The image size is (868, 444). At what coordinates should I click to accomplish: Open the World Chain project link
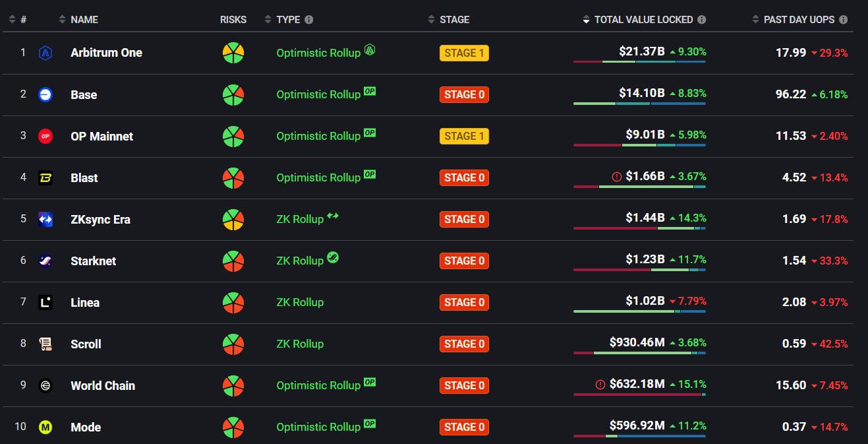[x=103, y=385]
